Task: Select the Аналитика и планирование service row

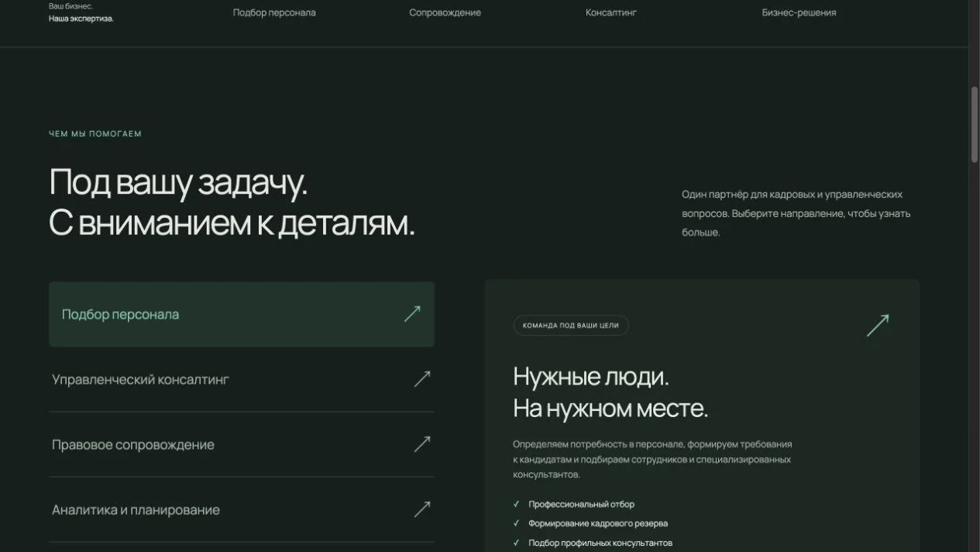Action: (242, 509)
